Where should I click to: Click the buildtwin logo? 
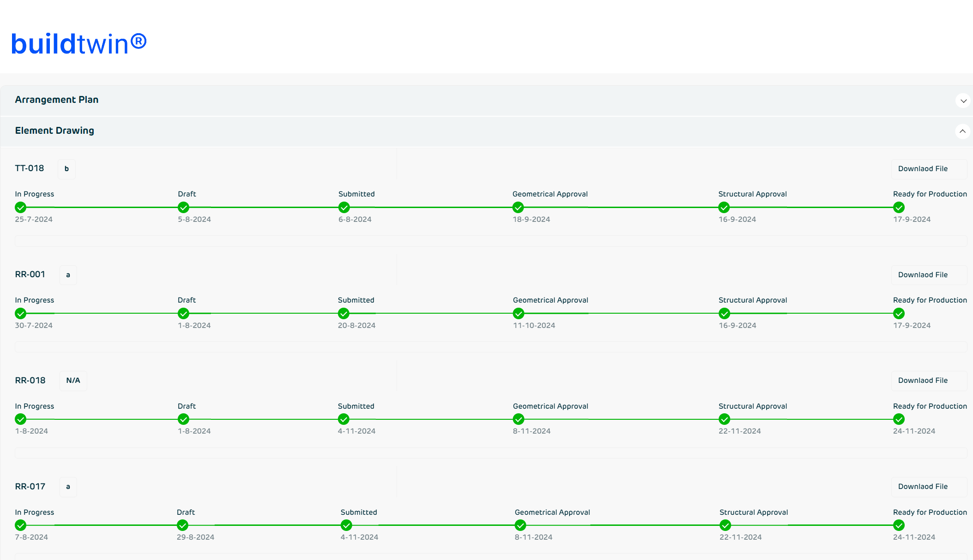[78, 44]
